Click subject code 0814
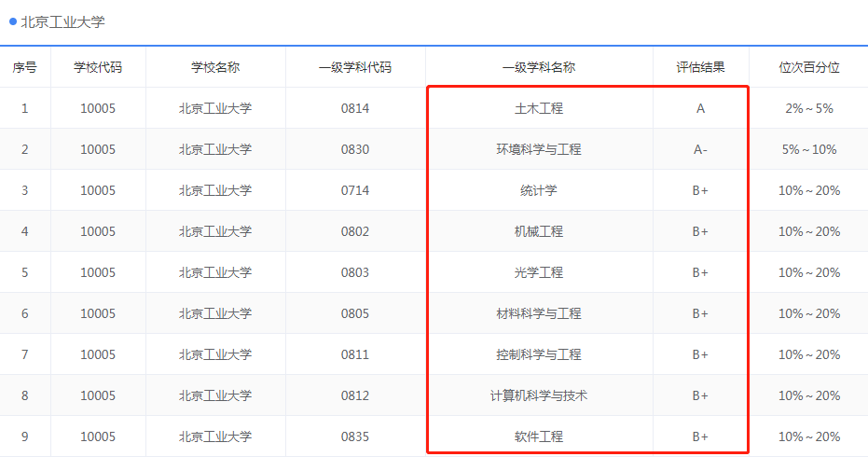 point(355,108)
